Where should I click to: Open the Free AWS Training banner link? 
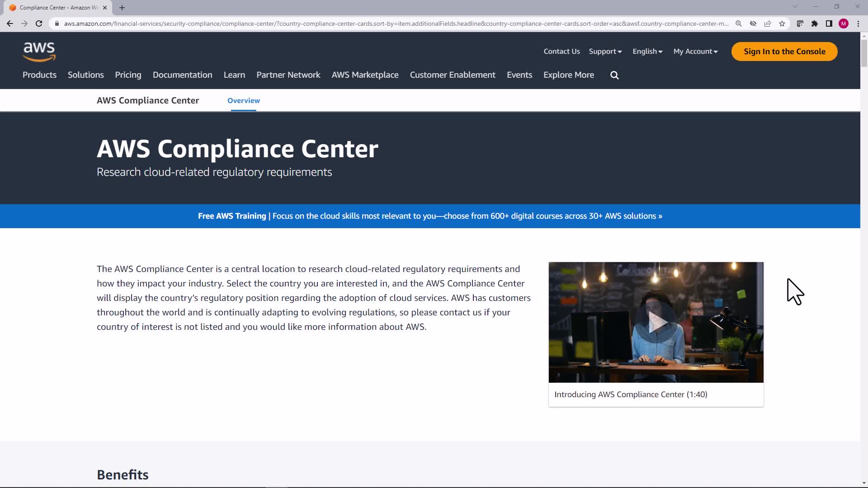coord(430,216)
